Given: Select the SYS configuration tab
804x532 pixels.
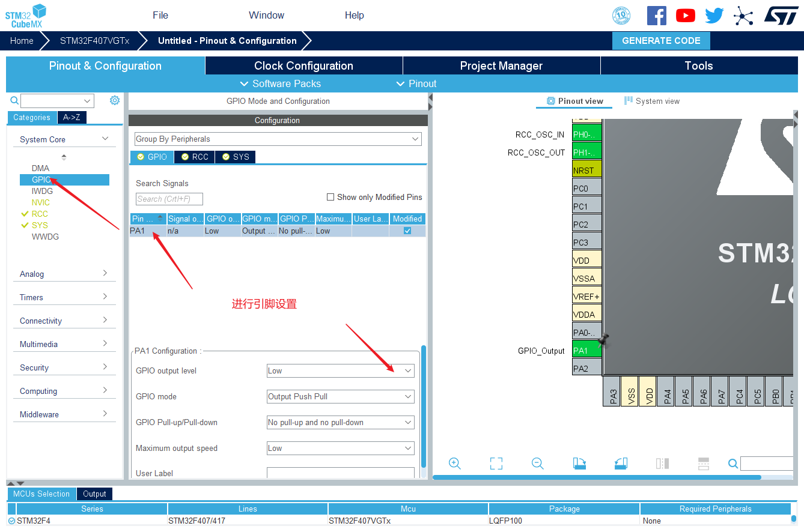Looking at the screenshot, I should pos(236,157).
